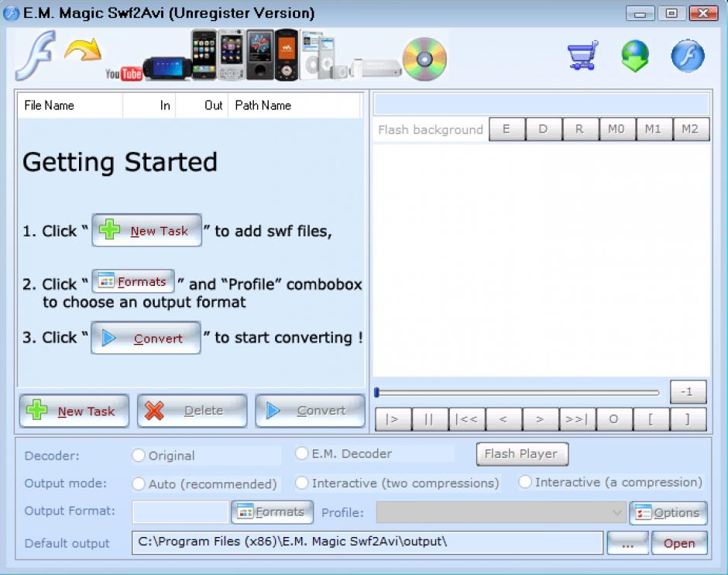Click the File Name column header
The height and width of the screenshot is (575, 728).
70,105
